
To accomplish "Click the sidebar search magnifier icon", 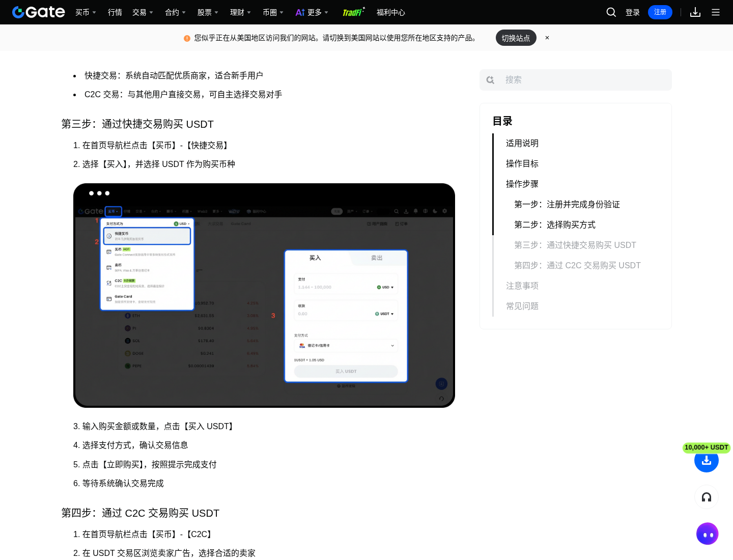I will 491,80.
